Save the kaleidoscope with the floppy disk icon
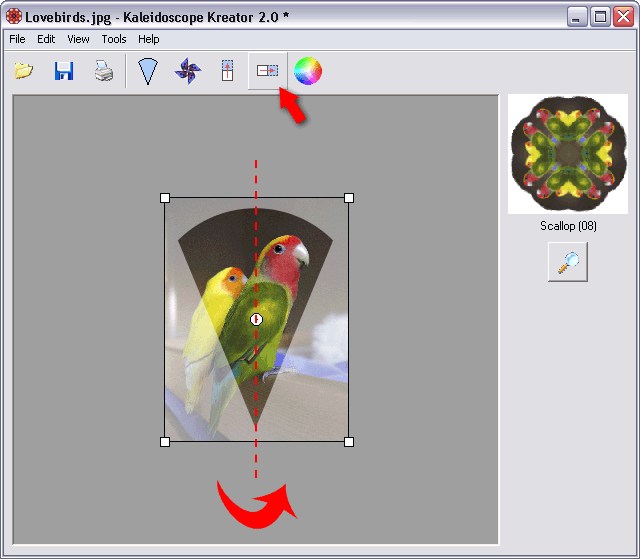Viewport: 640px width, 559px height. [x=64, y=71]
